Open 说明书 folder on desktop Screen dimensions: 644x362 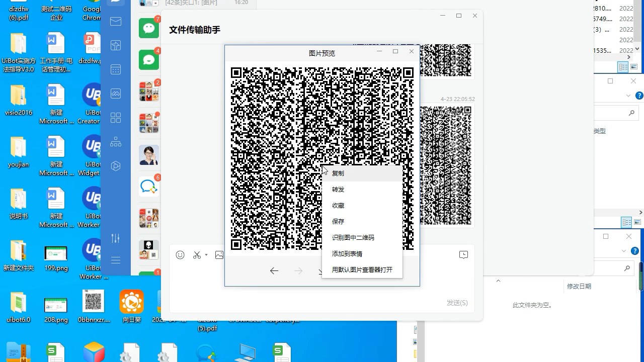click(x=19, y=204)
